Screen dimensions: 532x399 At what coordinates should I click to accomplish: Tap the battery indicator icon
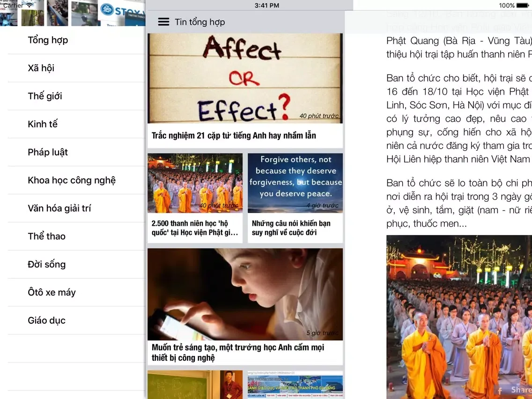(x=523, y=6)
